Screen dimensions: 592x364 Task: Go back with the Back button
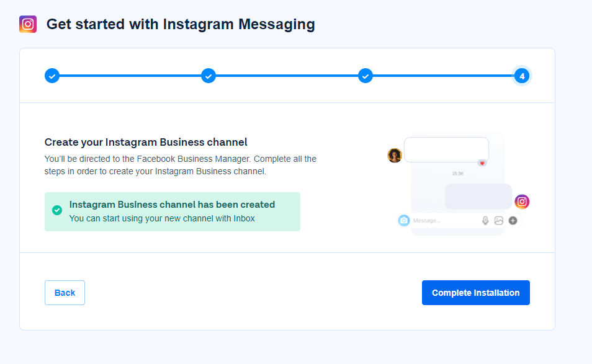pyautogui.click(x=65, y=293)
